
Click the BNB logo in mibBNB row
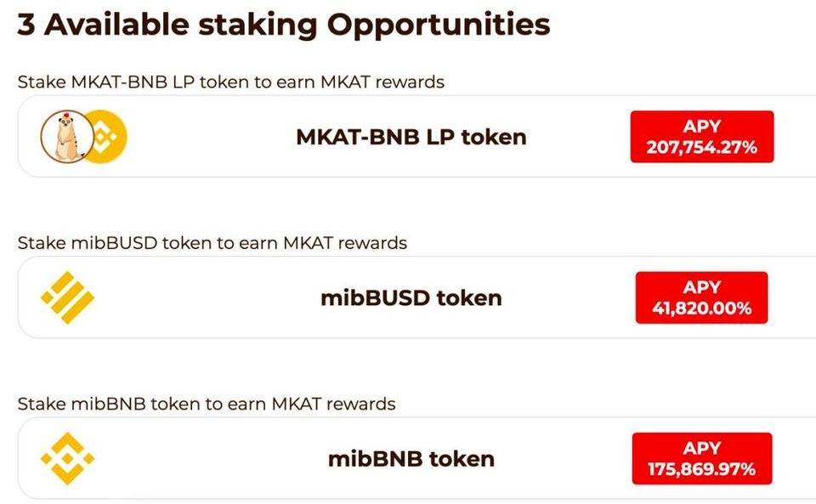click(x=68, y=458)
